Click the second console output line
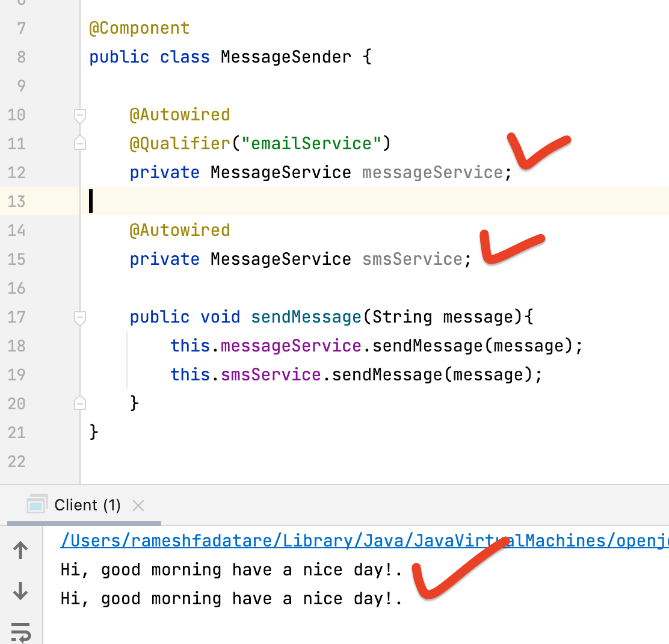 pos(231,599)
